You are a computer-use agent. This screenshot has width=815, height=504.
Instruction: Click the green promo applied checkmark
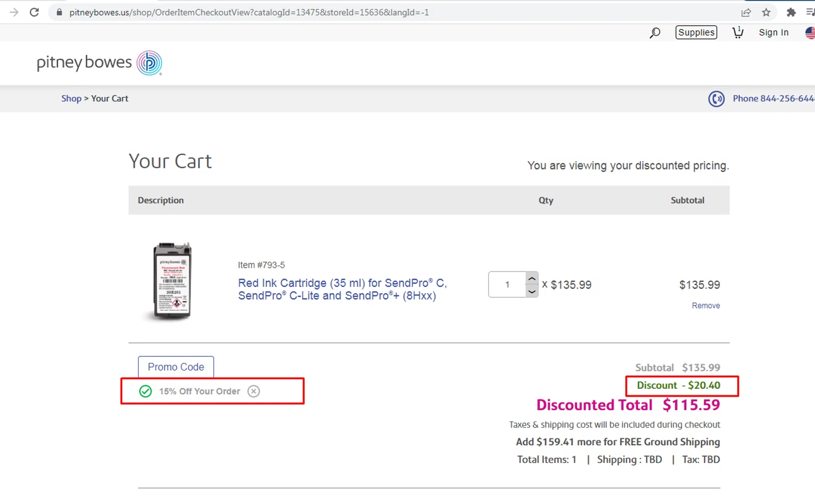[x=146, y=391]
